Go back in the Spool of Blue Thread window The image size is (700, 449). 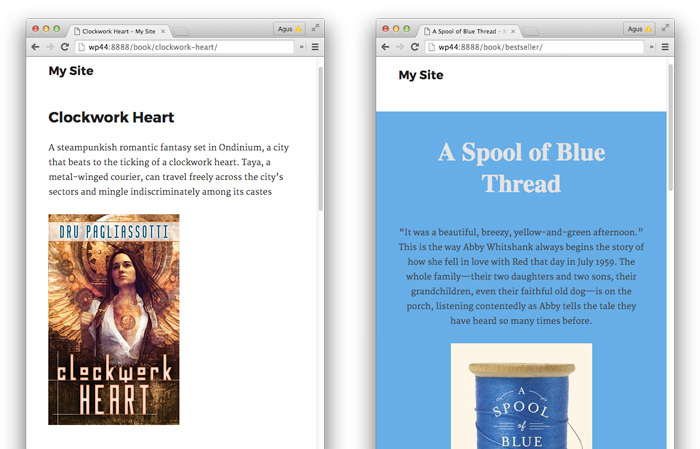tap(385, 47)
